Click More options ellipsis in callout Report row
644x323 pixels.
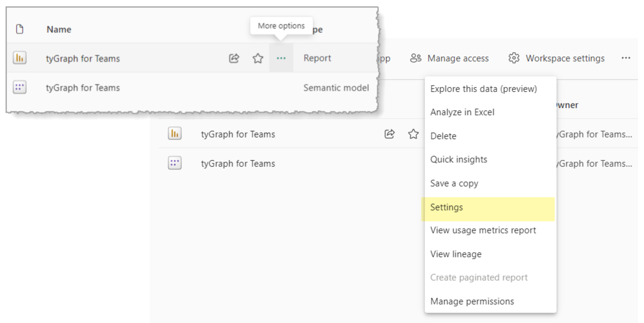pos(281,58)
